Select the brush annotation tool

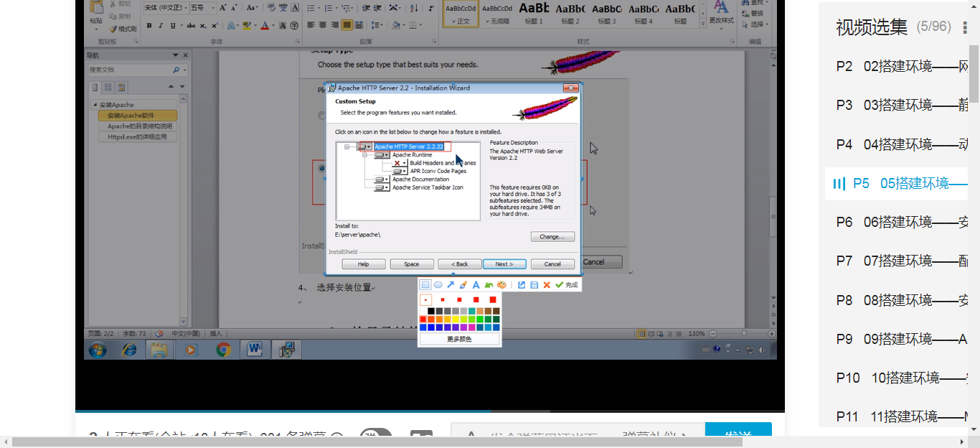(463, 285)
